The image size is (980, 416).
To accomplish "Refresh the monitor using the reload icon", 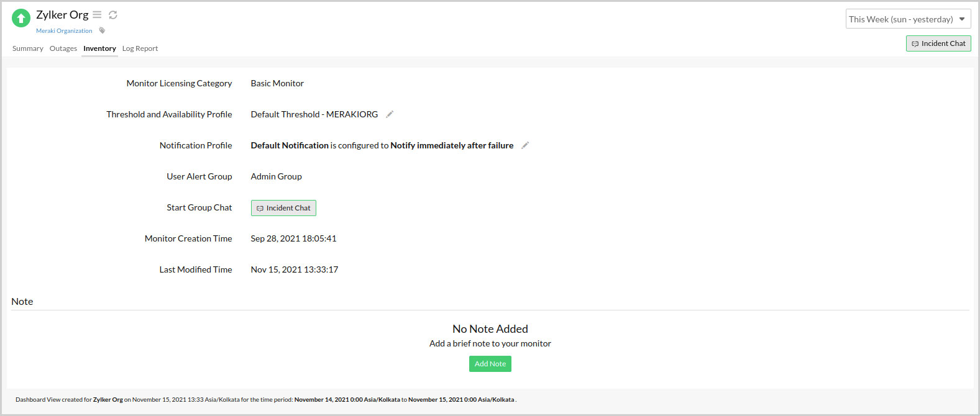I will coord(113,15).
